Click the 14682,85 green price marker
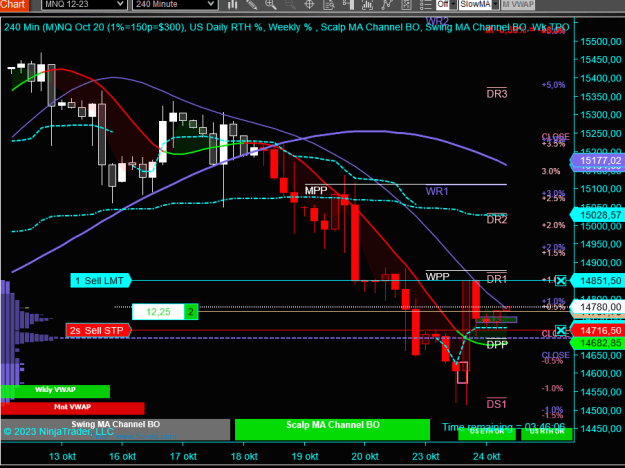 coord(597,343)
